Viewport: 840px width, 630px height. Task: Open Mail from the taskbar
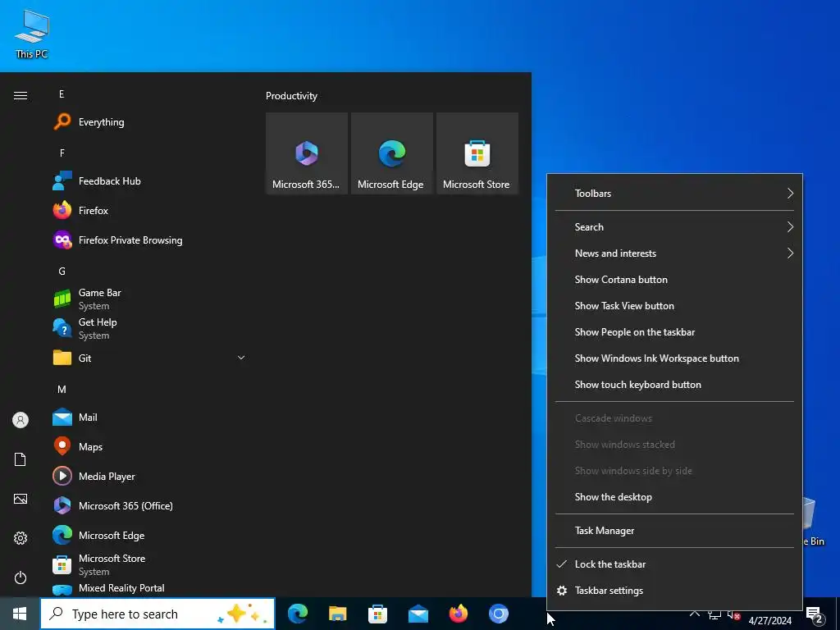418,614
